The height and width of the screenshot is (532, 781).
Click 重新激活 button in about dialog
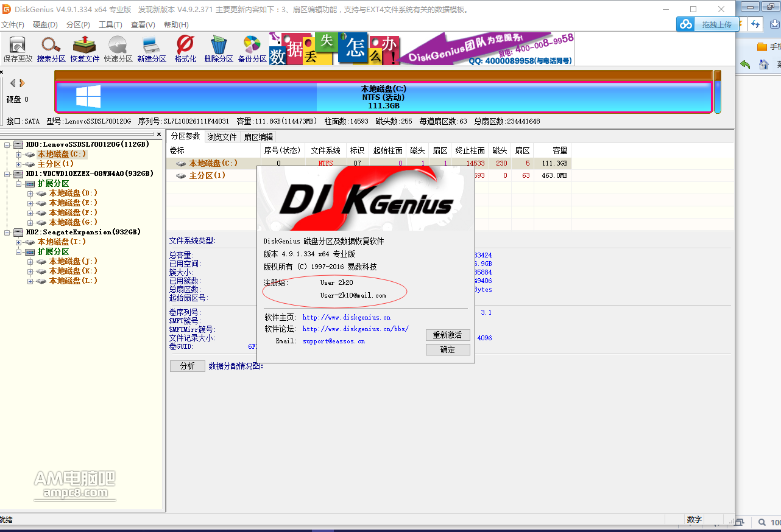click(x=448, y=335)
